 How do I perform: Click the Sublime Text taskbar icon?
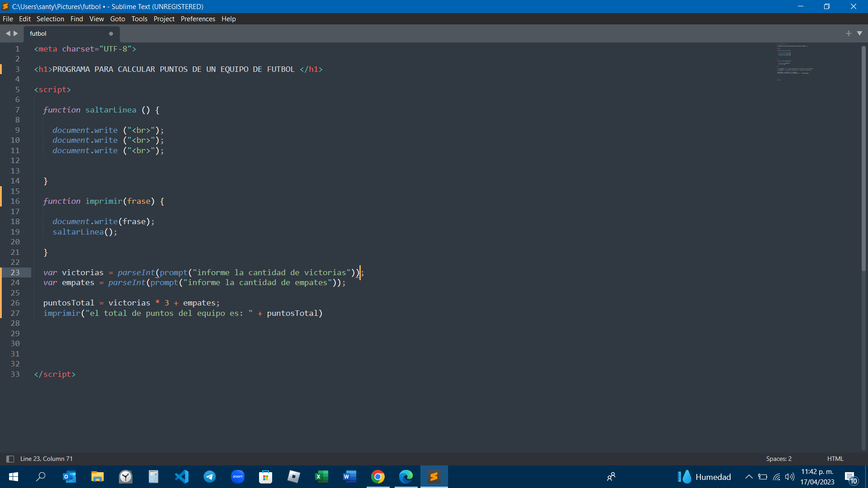(x=434, y=477)
